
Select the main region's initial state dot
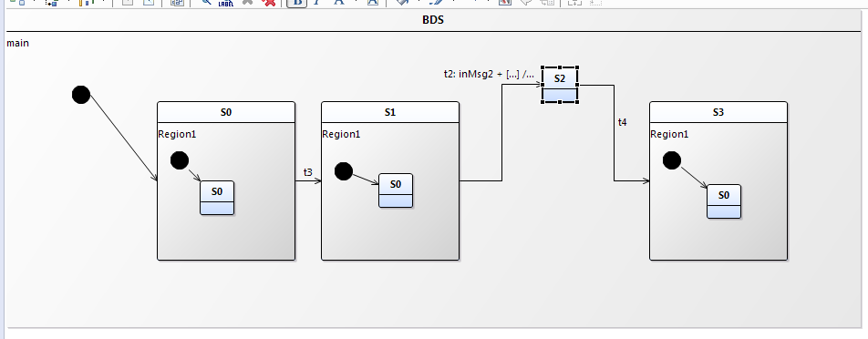coord(81,95)
